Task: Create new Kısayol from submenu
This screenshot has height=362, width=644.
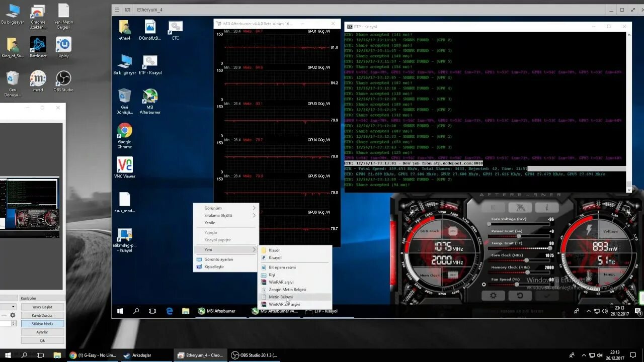Action: coord(295,257)
